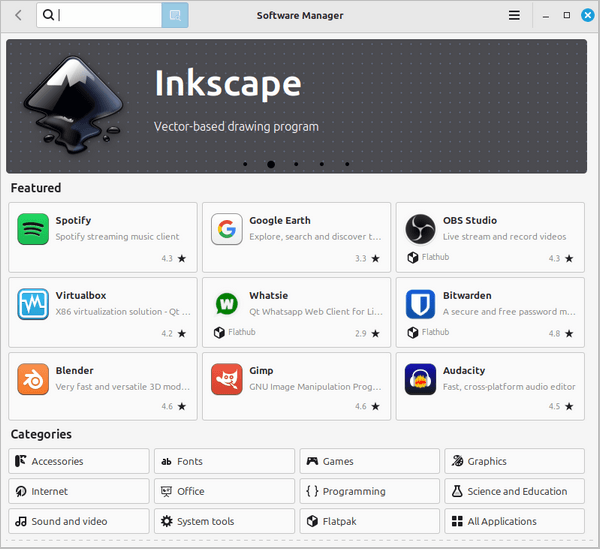Select the fourth banner pagination dot

322,164
